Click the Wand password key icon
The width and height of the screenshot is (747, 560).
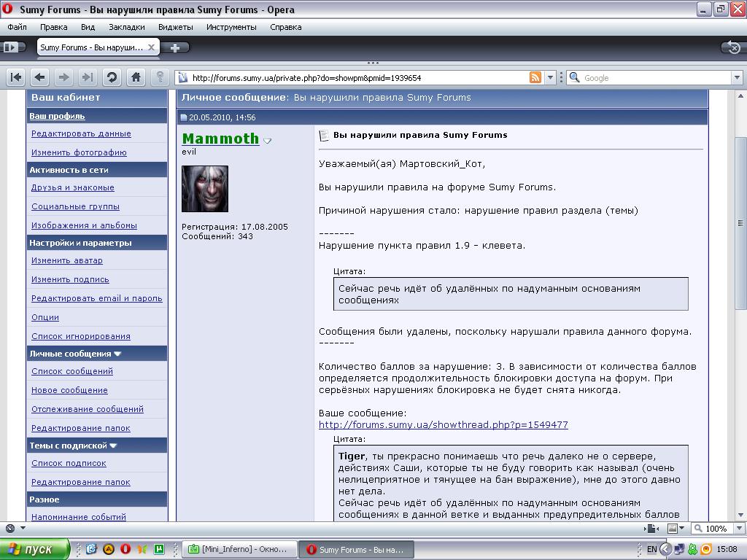click(x=160, y=77)
